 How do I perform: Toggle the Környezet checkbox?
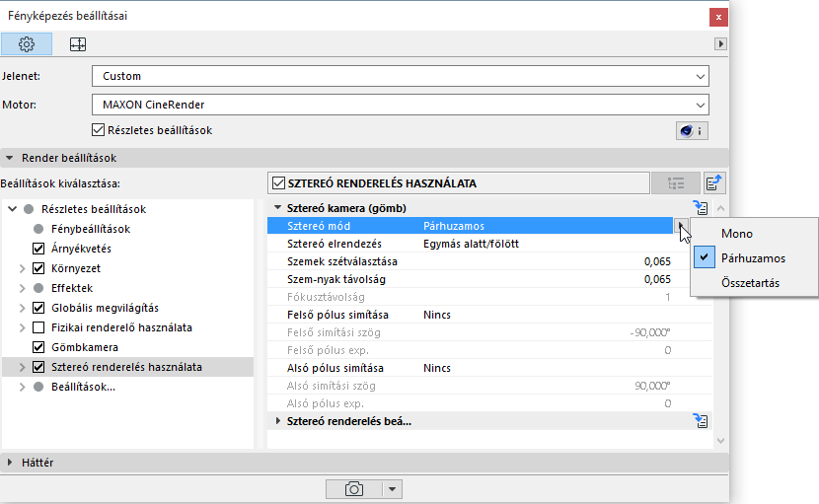point(38,268)
